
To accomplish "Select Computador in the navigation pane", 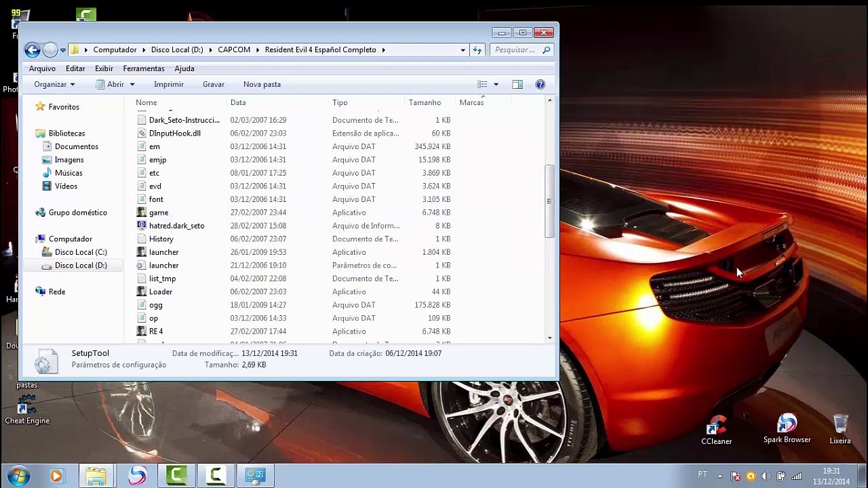I will pyautogui.click(x=71, y=239).
